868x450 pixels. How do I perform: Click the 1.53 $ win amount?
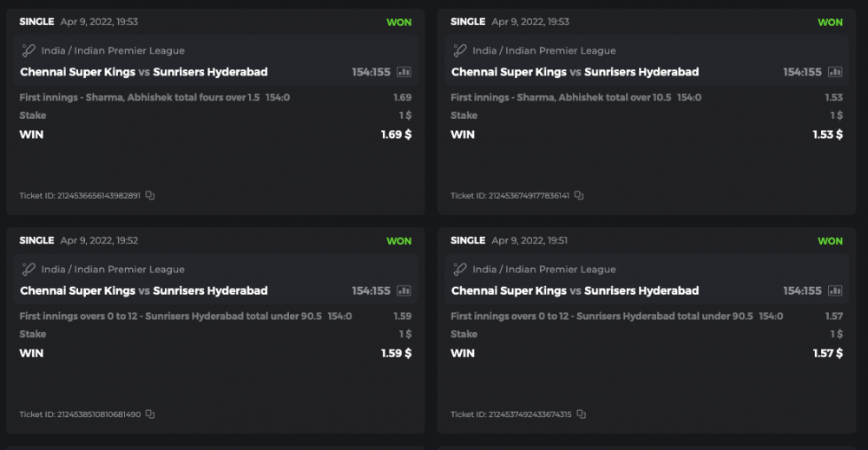click(827, 134)
